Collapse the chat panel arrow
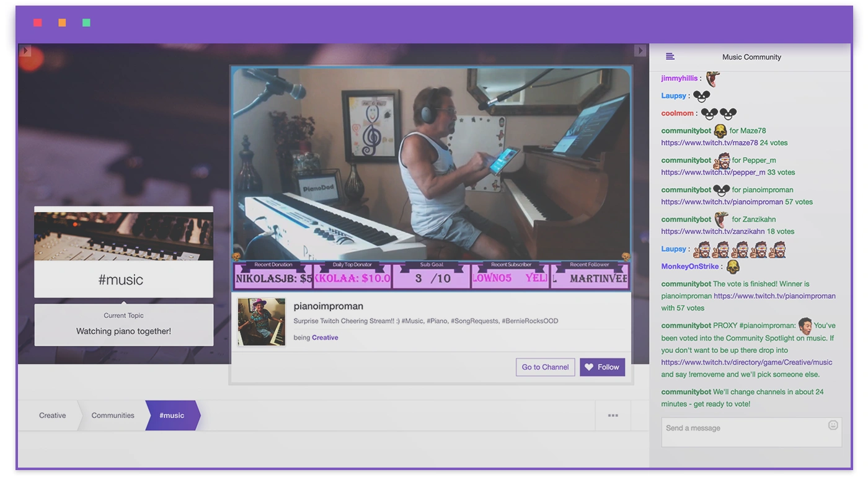The width and height of the screenshot is (868, 480). (640, 50)
